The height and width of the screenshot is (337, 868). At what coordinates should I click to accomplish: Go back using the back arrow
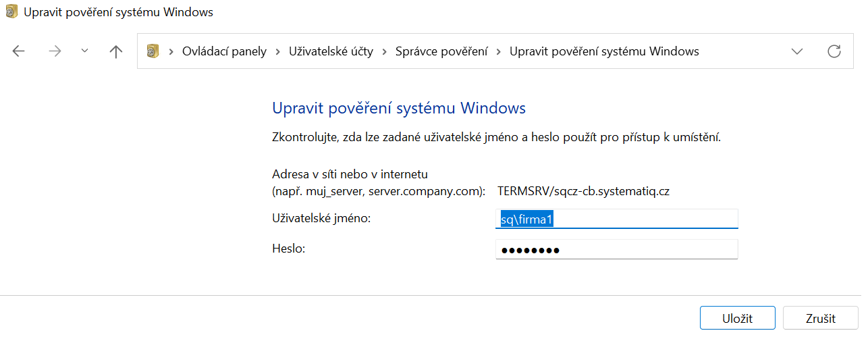19,51
